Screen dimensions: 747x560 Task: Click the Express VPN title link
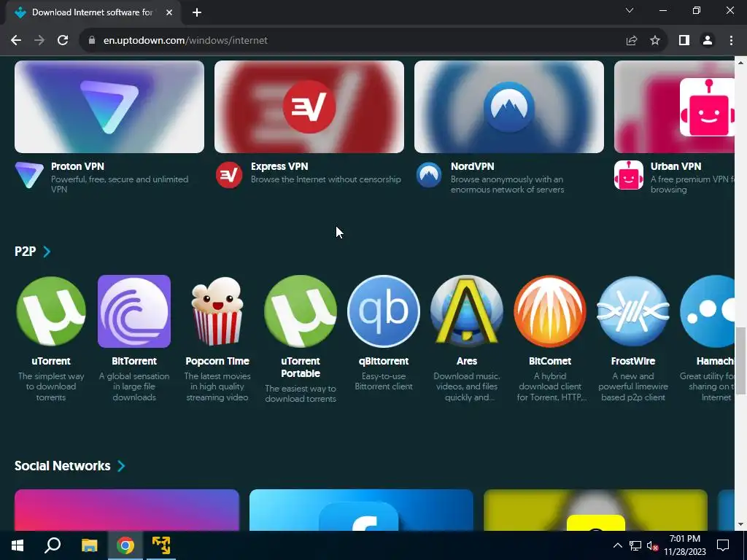click(x=279, y=166)
